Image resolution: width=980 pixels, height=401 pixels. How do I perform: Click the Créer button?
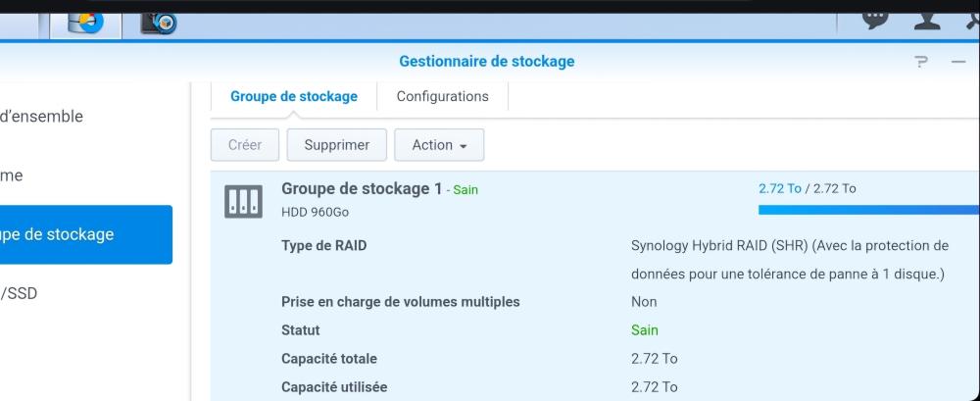pyautogui.click(x=245, y=145)
